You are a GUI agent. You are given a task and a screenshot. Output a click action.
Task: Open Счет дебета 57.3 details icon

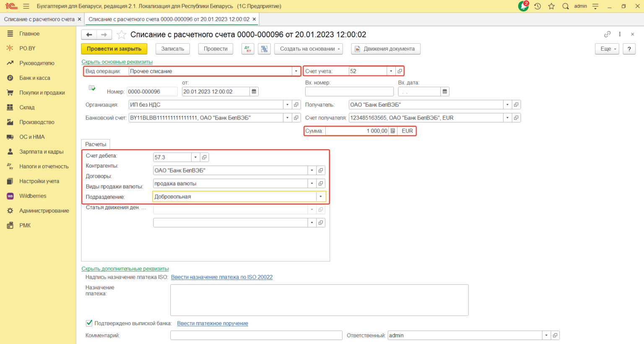pyautogui.click(x=204, y=158)
